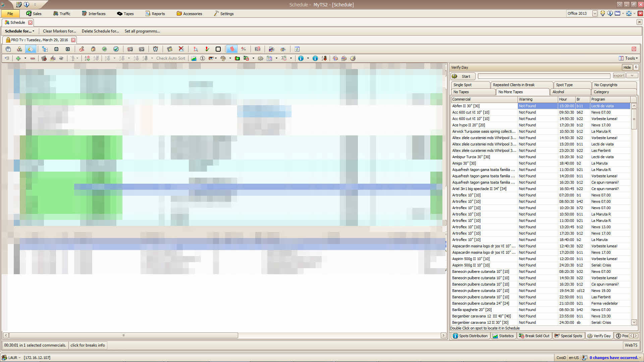Click the alarm clock toolbar icon

155,49
